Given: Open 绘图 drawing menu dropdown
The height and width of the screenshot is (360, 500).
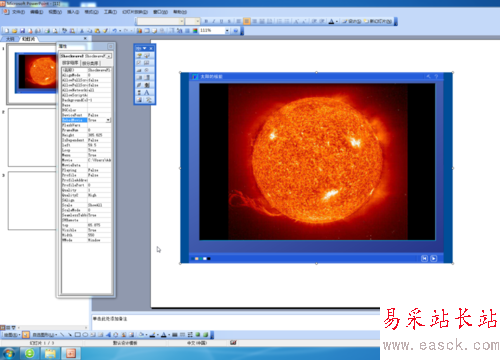Looking at the screenshot, I should coord(12,335).
